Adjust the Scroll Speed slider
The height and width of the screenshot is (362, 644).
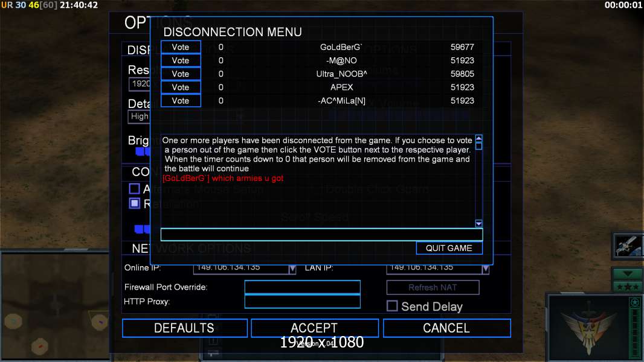[x=142, y=229]
